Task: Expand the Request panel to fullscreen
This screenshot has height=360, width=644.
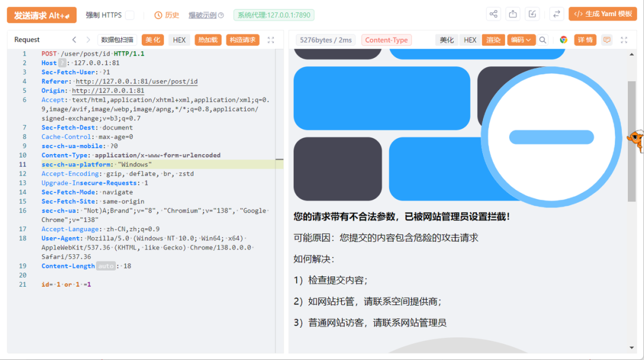Action: point(271,40)
